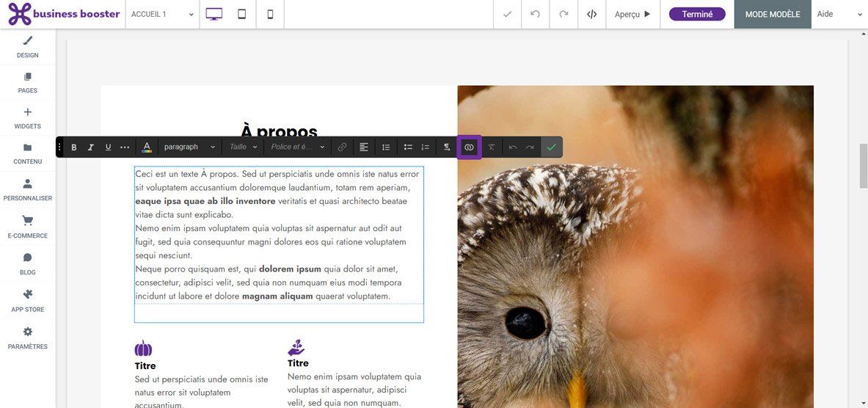Open the text alignment option
The image size is (868, 408).
tap(364, 147)
